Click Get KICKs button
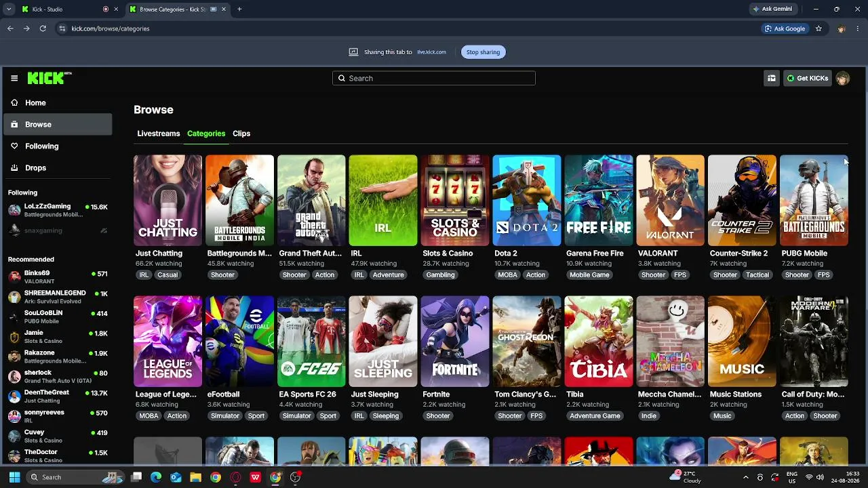The width and height of the screenshot is (868, 488). point(807,79)
